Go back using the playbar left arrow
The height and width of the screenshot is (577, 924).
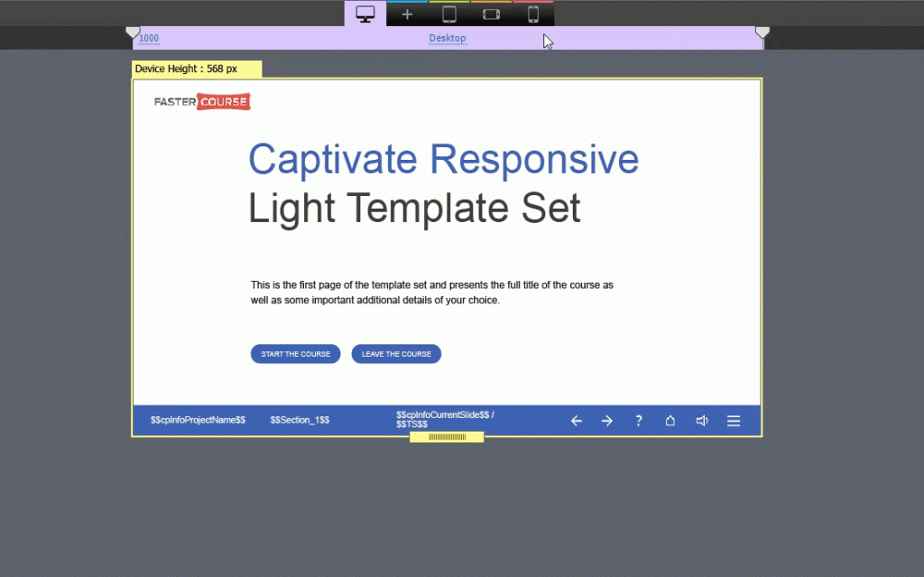577,421
